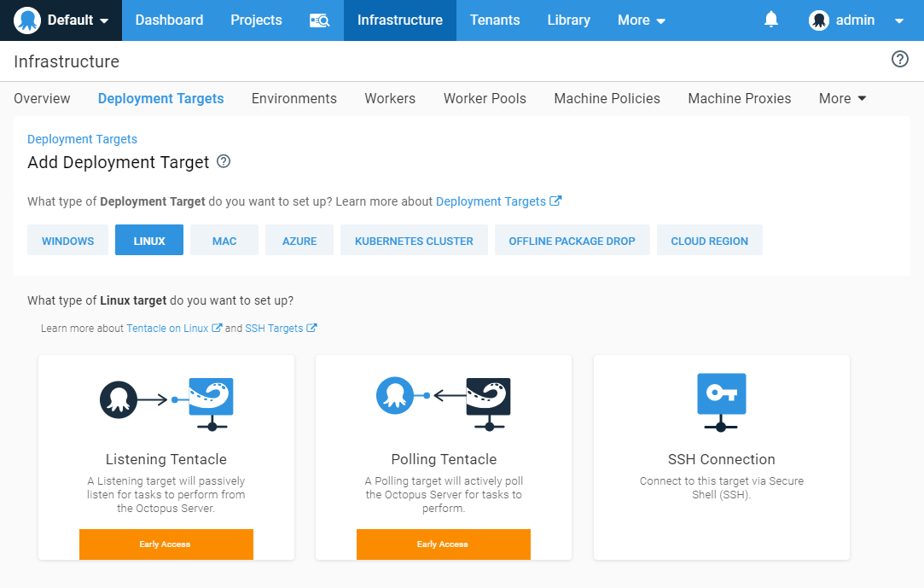Image resolution: width=924 pixels, height=588 pixels.
Task: Open the More dropdown in the tab row
Action: tap(841, 98)
